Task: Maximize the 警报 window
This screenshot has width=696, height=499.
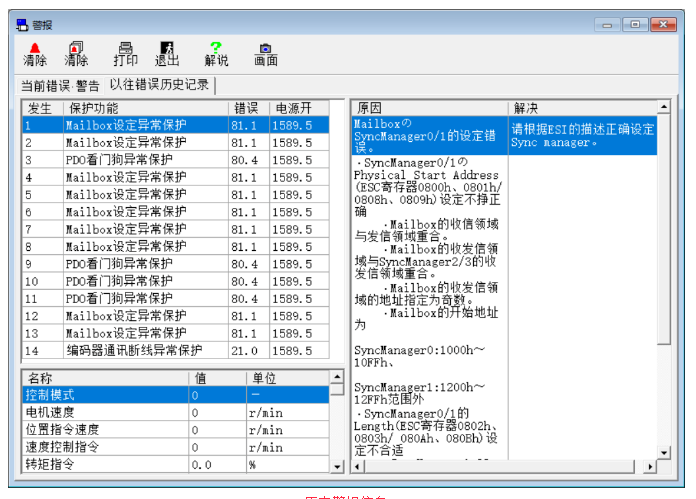Action: (635, 24)
